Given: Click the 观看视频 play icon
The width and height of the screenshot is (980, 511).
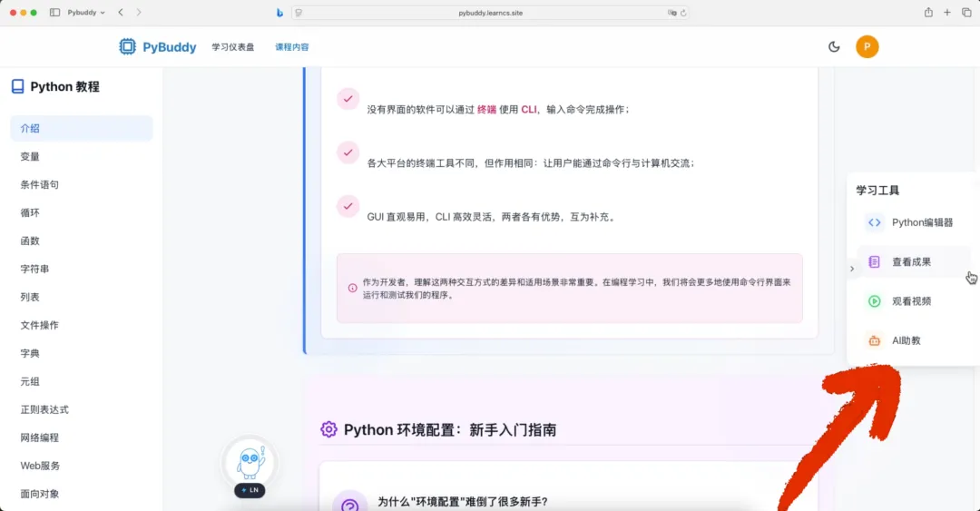Looking at the screenshot, I should pos(875,301).
